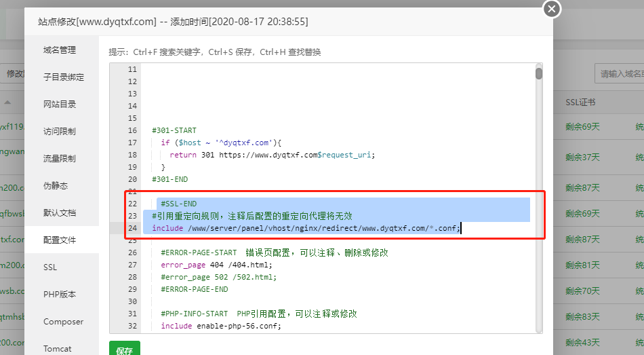This screenshot has height=355, width=644.
Task: Open the Composer tab
Action: (63, 321)
